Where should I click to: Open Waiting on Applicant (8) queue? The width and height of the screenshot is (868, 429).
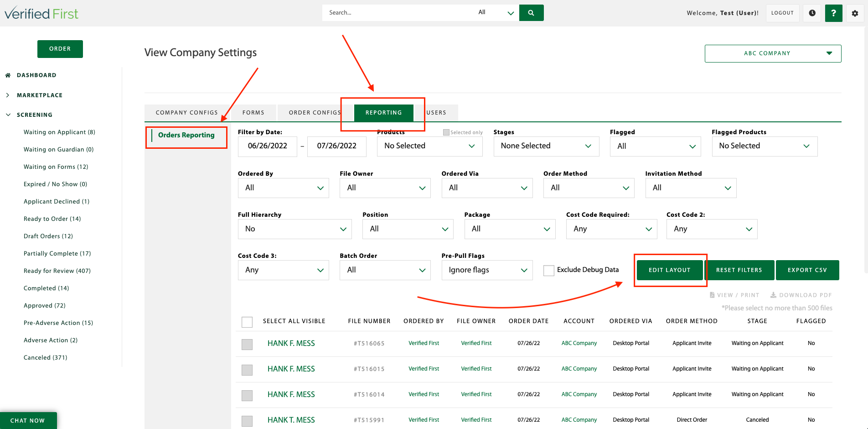point(59,132)
